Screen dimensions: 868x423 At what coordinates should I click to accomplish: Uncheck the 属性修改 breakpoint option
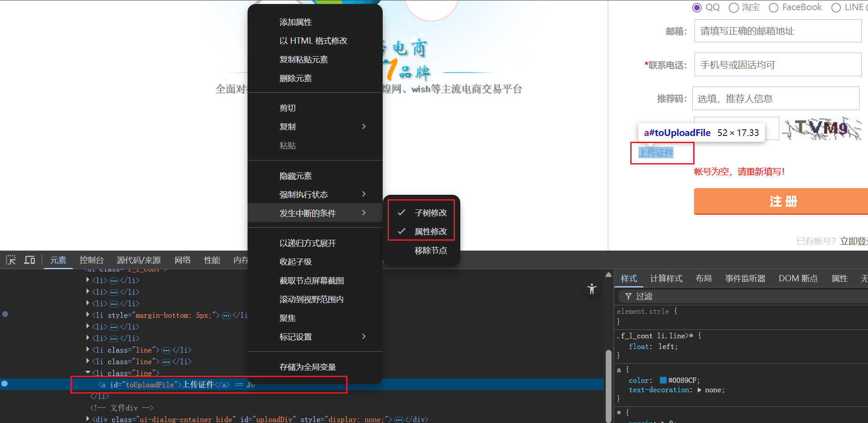(422, 232)
